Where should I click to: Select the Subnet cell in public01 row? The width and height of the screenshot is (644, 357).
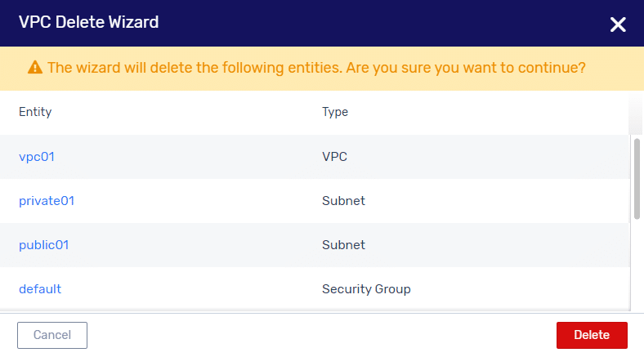343,245
